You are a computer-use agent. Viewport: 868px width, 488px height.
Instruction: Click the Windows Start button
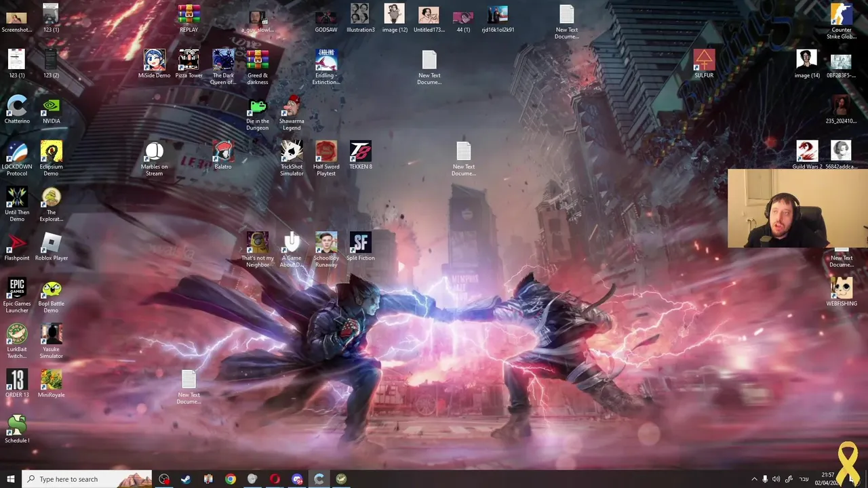(11, 479)
